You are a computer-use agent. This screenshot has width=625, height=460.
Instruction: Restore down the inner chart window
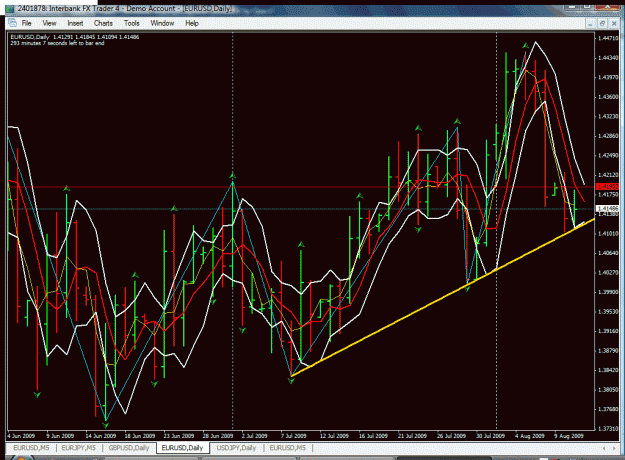pos(602,24)
